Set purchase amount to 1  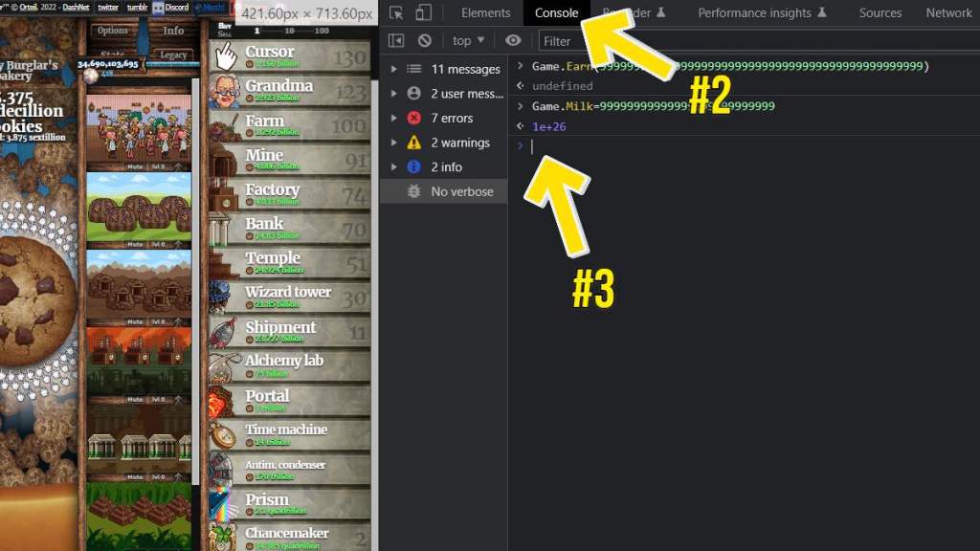pos(256,31)
